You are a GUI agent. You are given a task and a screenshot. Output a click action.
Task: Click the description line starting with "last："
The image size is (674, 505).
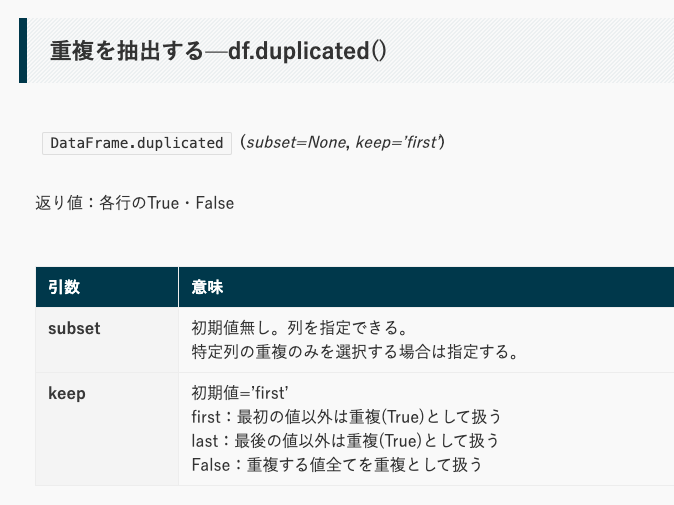(344, 441)
